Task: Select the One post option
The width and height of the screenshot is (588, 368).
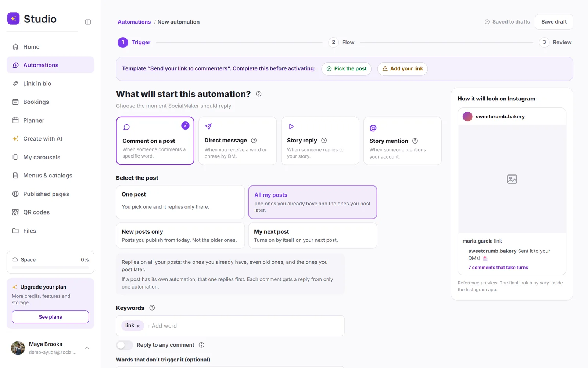Action: [180, 202]
